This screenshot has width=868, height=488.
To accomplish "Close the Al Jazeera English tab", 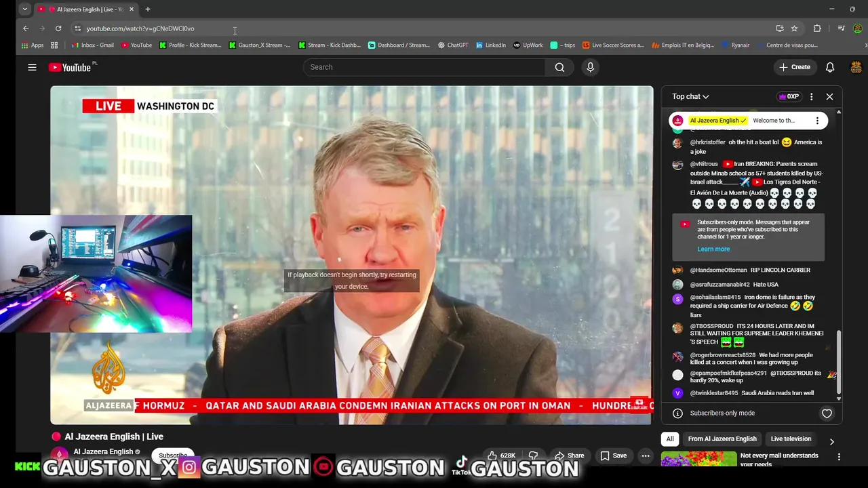I will click(x=132, y=9).
